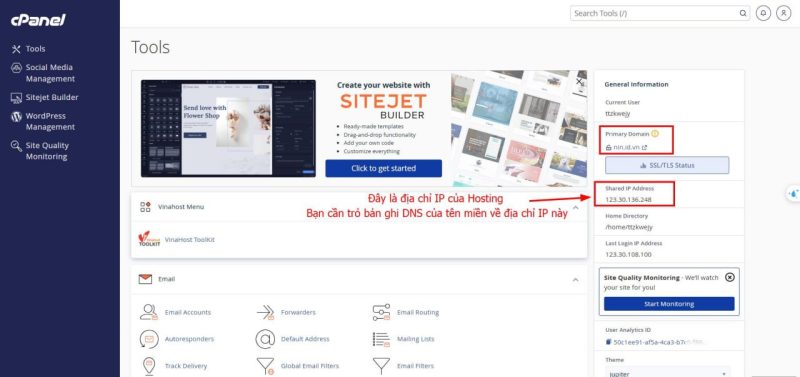Open the Forwarders tool

pos(298,312)
